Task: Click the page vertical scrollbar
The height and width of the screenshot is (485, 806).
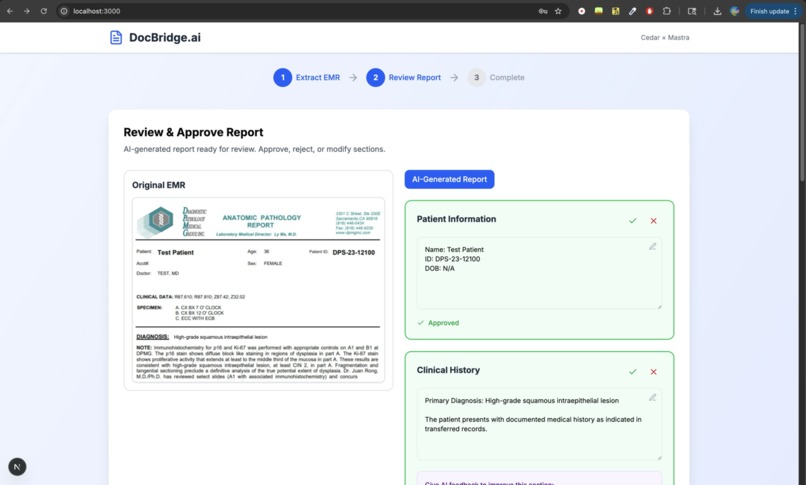Action: click(x=802, y=103)
